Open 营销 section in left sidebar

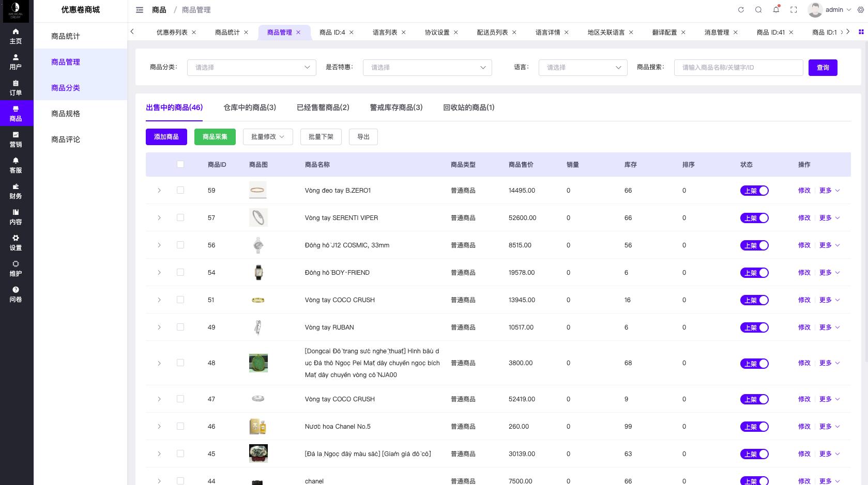coord(16,139)
